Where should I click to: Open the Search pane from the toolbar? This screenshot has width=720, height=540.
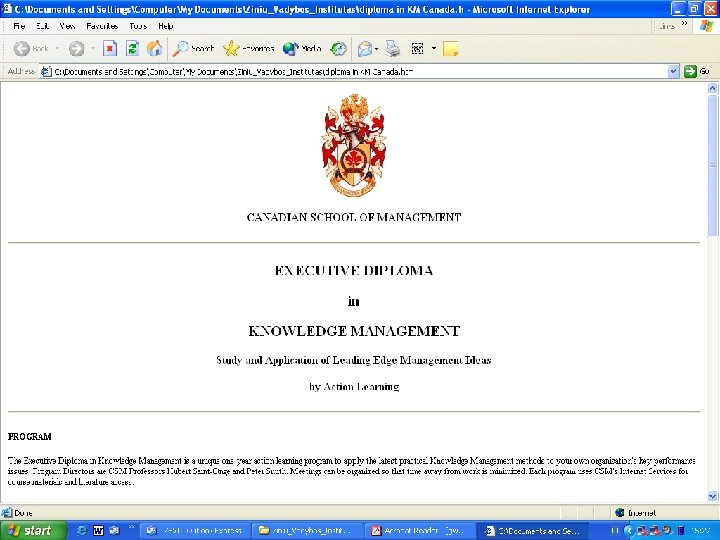click(x=193, y=48)
